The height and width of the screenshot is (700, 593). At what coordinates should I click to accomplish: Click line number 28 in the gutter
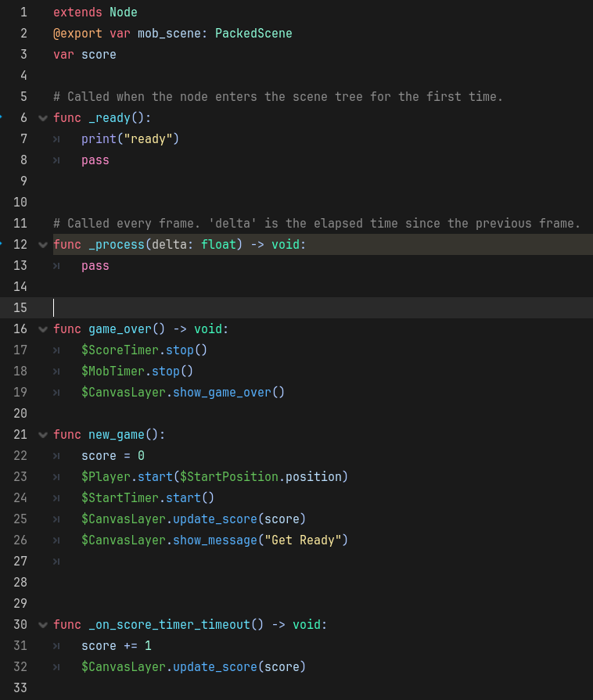20,583
